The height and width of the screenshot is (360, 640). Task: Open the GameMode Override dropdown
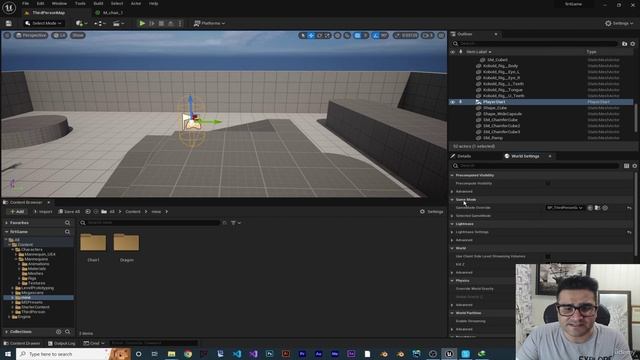(x=565, y=208)
